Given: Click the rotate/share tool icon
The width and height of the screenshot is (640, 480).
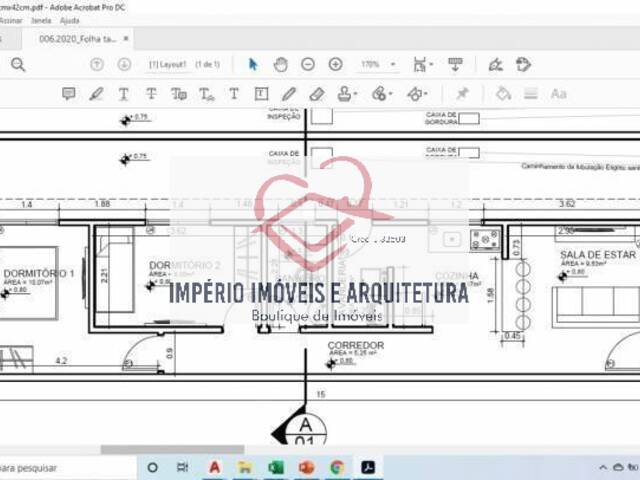Looking at the screenshot, I should [x=523, y=64].
